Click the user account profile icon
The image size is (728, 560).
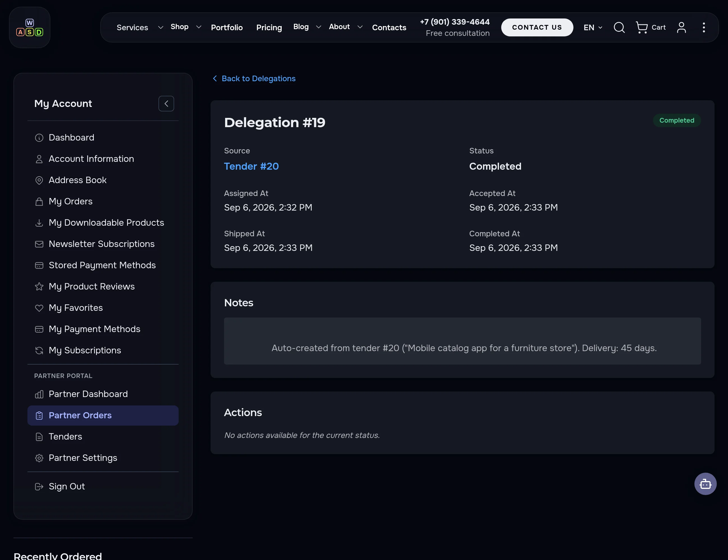(x=681, y=27)
